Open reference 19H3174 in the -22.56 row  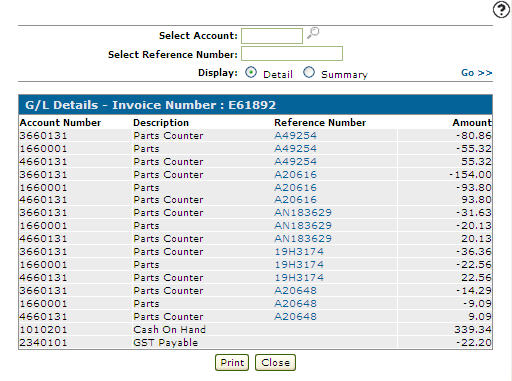[299, 264]
